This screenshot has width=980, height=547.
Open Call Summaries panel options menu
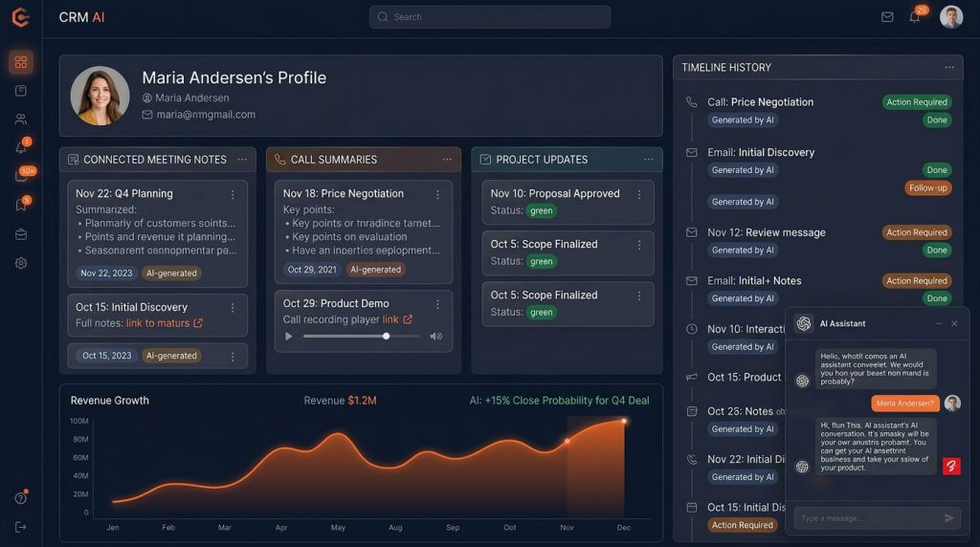coord(447,160)
